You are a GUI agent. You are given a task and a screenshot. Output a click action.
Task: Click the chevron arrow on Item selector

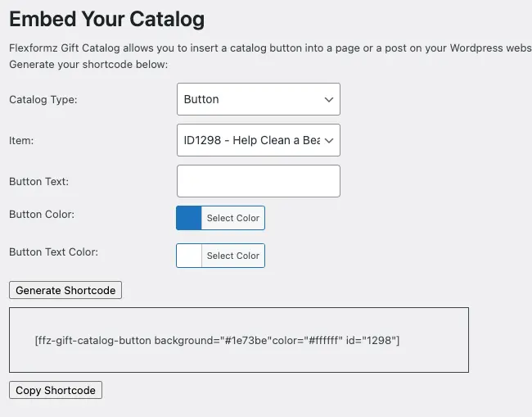pyautogui.click(x=329, y=140)
